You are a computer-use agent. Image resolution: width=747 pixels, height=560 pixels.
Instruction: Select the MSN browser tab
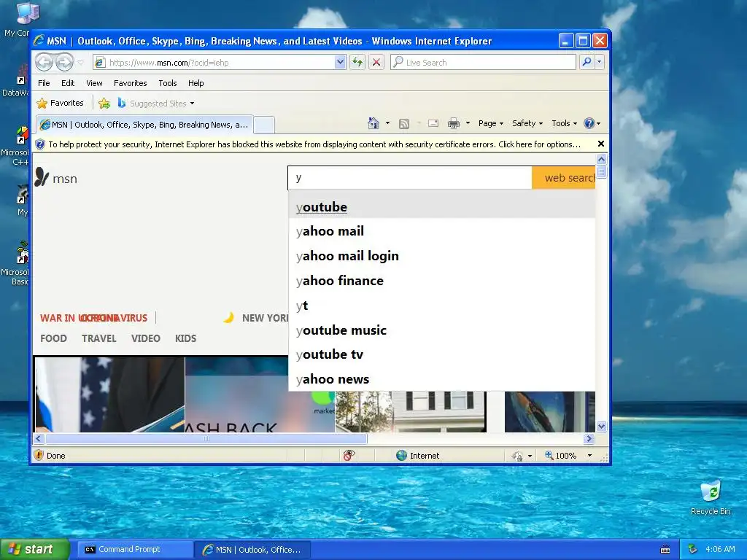(144, 125)
